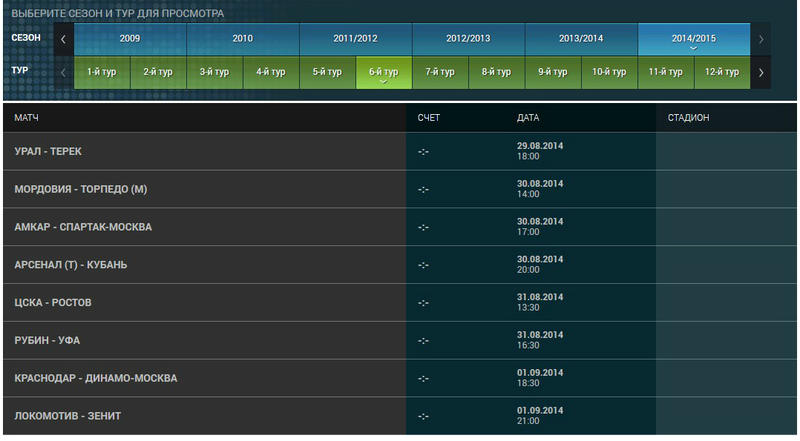The width and height of the screenshot is (800, 441).
Task: Go to 7-й тур round
Action: 440,72
